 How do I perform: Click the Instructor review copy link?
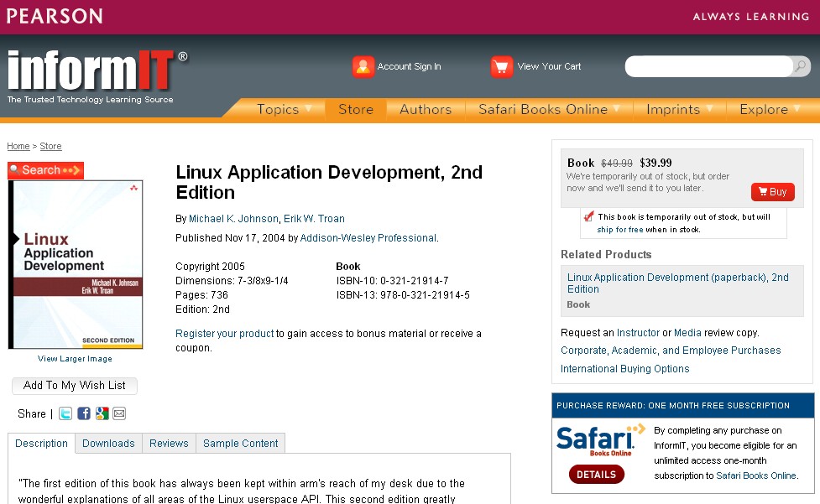638,333
